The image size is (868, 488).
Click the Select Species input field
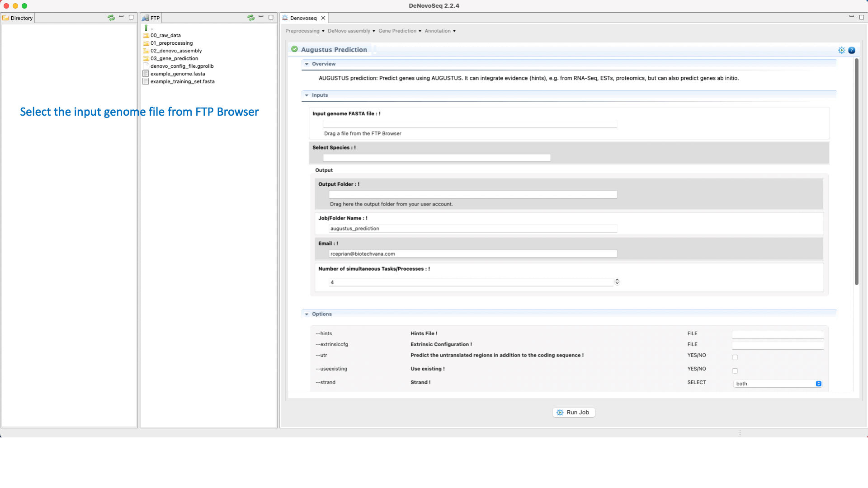[436, 158]
